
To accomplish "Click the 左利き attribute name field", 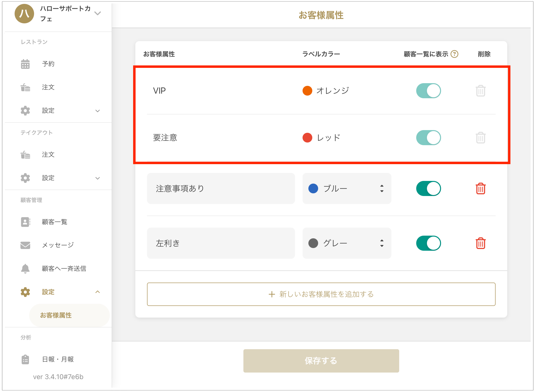I will (x=221, y=243).
